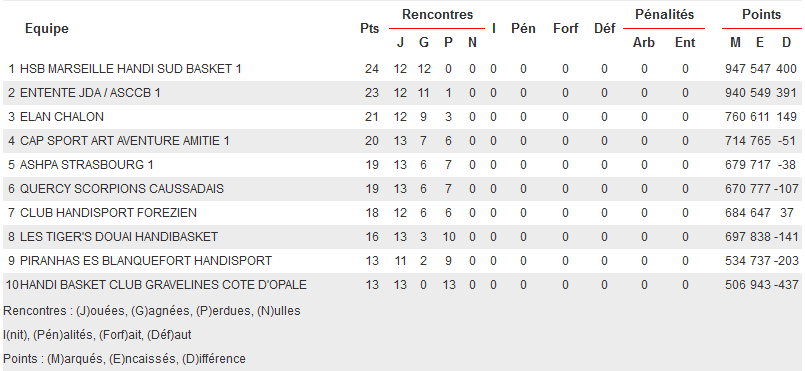Click the Equipe column header
The width and height of the screenshot is (805, 371).
click(47, 29)
